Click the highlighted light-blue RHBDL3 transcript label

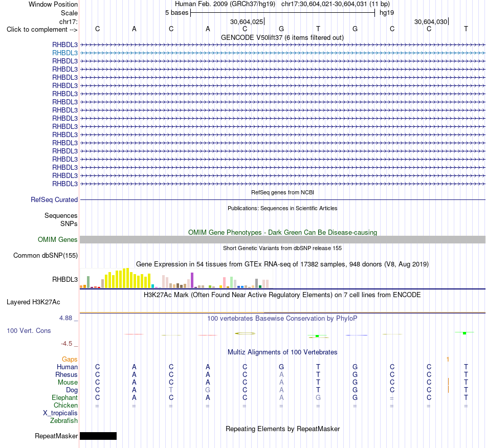click(65, 53)
